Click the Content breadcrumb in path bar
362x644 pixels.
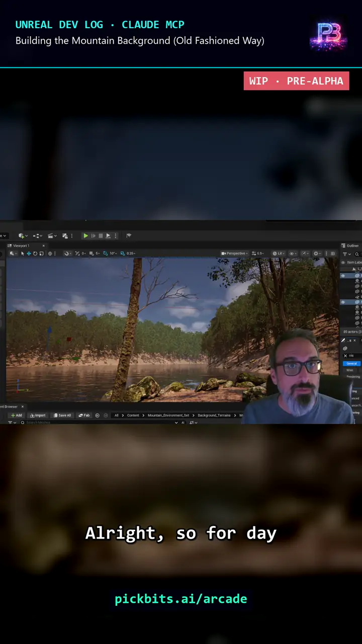click(x=133, y=415)
